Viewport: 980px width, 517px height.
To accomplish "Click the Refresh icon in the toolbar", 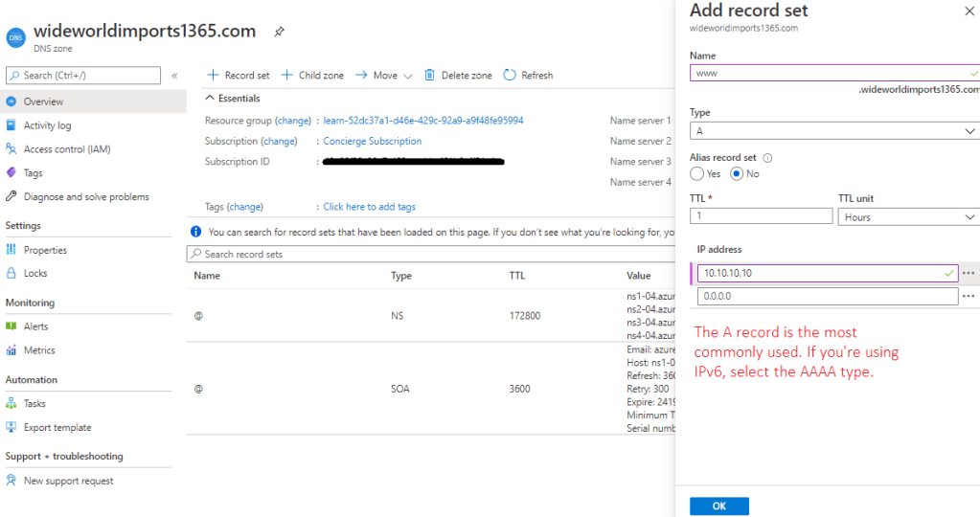I will 510,76.
